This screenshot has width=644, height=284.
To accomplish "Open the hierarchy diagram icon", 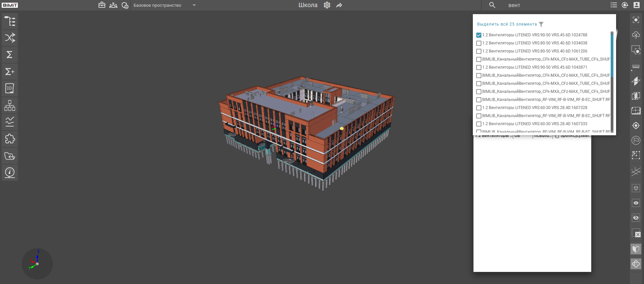I will [10, 105].
